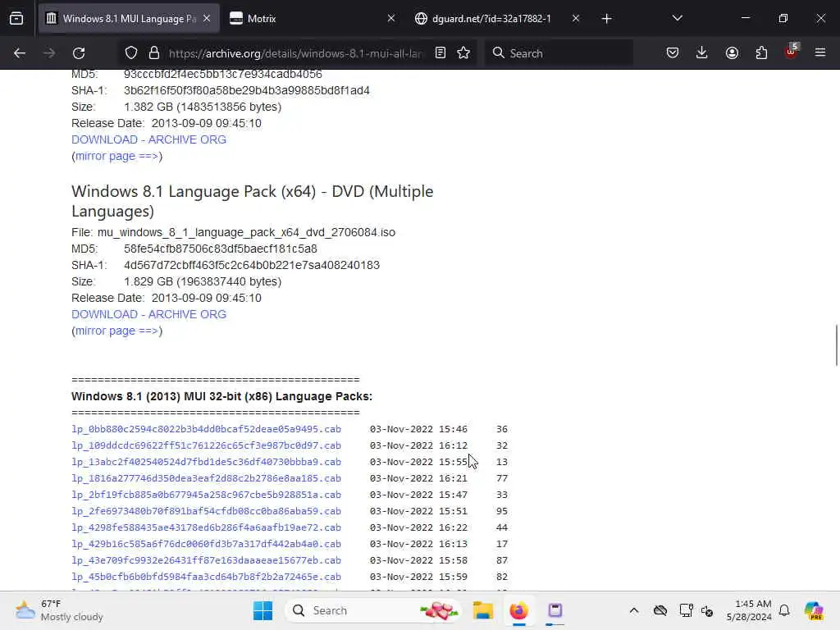Open Windows Start menu
This screenshot has width=840, height=630.
pyautogui.click(x=262, y=610)
